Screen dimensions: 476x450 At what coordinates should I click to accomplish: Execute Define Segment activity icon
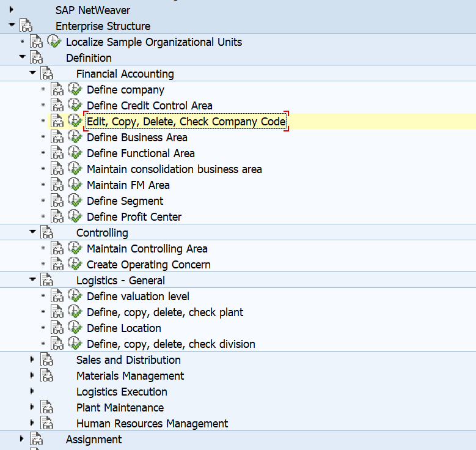(75, 200)
